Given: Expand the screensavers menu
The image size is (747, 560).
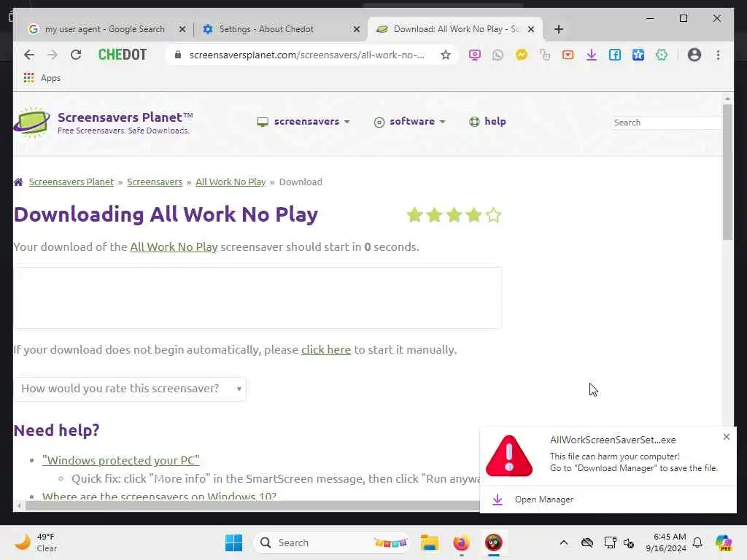Looking at the screenshot, I should (x=303, y=122).
